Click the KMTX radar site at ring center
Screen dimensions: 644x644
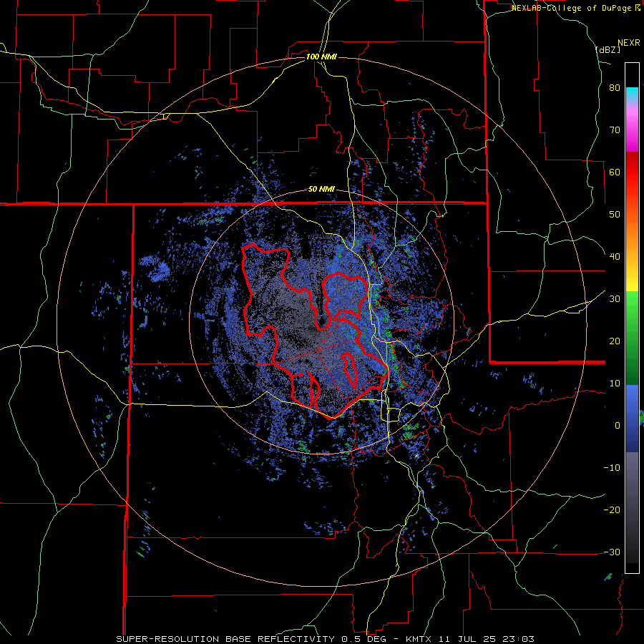click(x=321, y=322)
